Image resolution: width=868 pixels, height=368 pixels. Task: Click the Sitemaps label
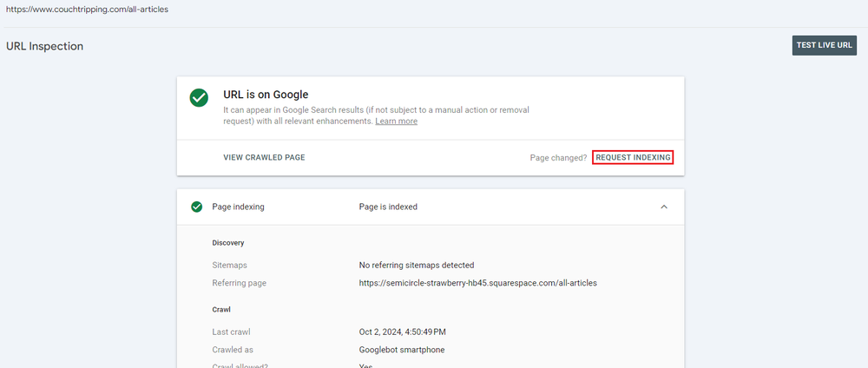(x=229, y=265)
